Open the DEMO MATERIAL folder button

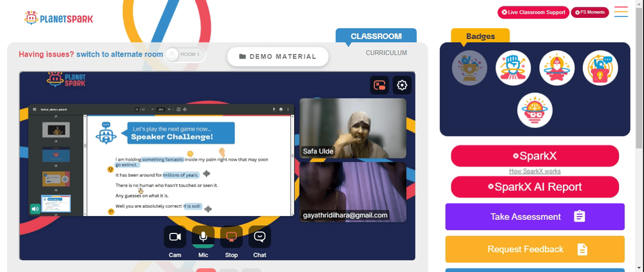pyautogui.click(x=278, y=57)
